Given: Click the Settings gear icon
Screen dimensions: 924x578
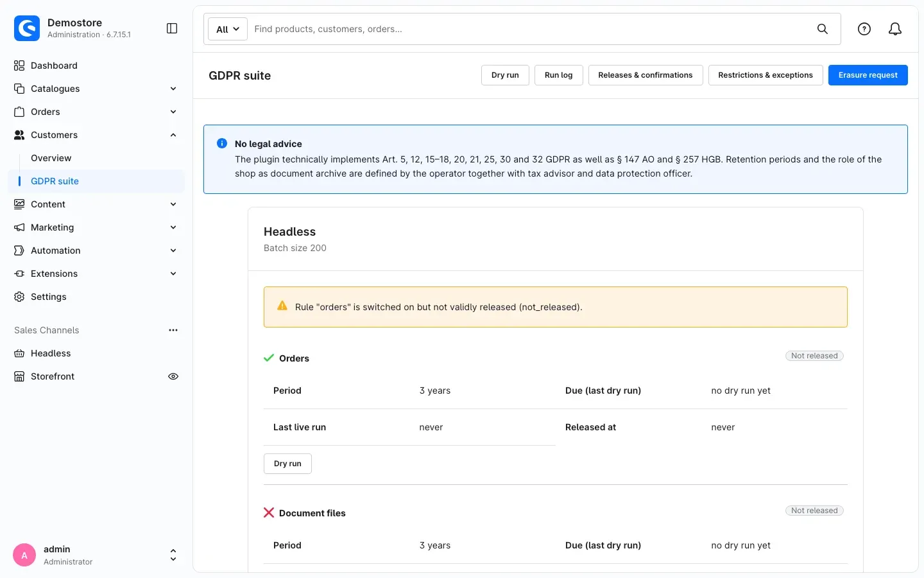Looking at the screenshot, I should [19, 297].
